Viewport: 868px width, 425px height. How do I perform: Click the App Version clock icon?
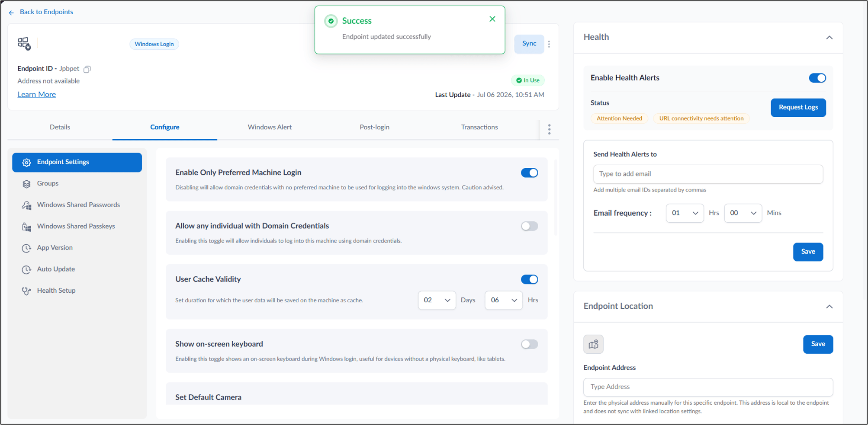point(26,248)
